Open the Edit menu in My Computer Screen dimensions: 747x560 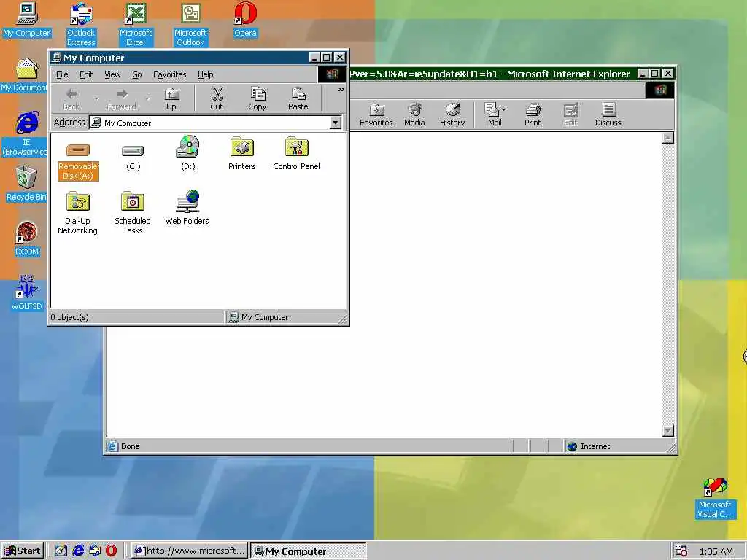(86, 75)
